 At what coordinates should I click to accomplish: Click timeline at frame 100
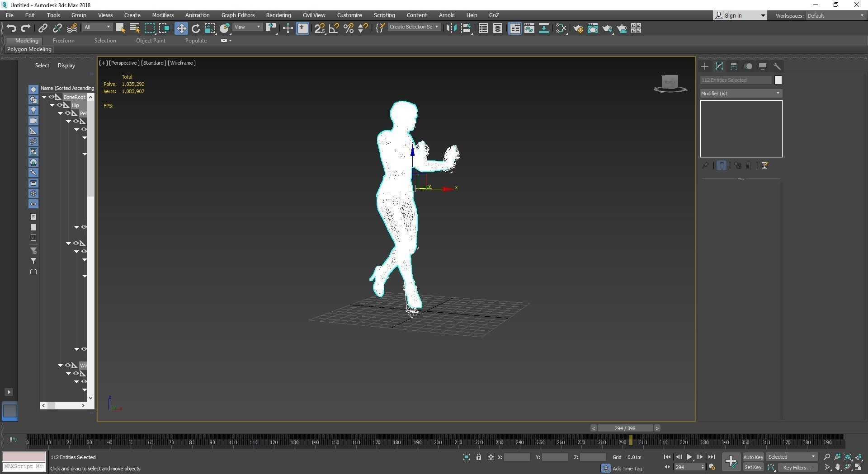233,442
